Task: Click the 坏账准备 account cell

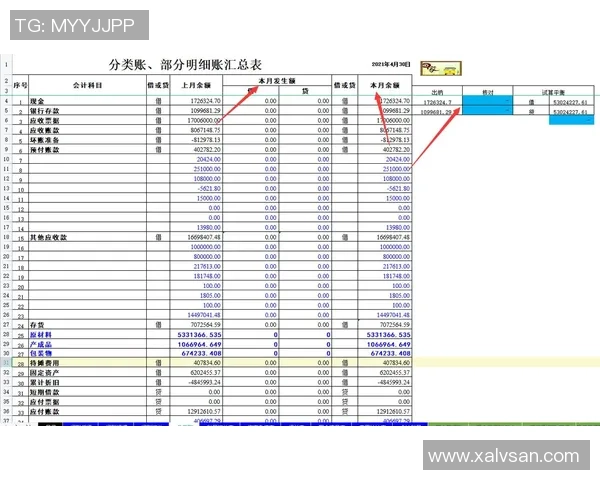Action: tap(88, 140)
